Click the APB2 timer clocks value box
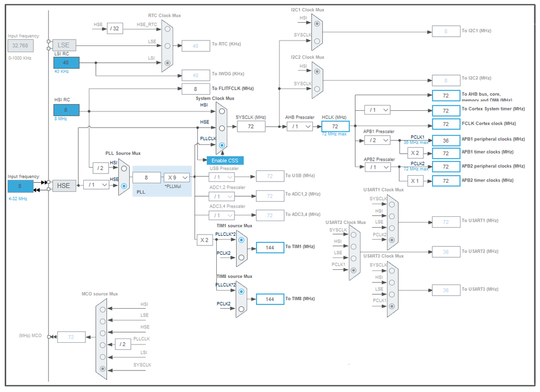The image size is (540, 392). [x=446, y=181]
